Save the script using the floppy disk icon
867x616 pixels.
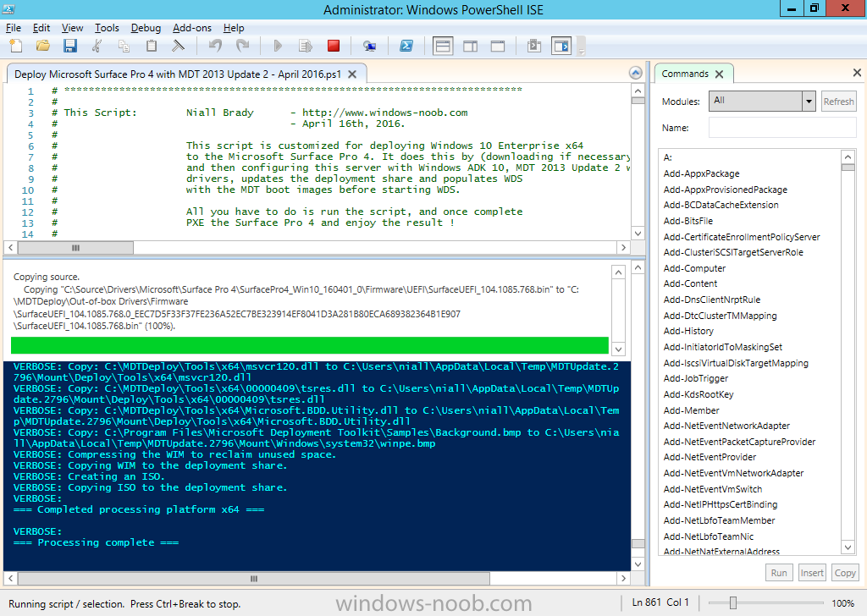pyautogui.click(x=69, y=46)
